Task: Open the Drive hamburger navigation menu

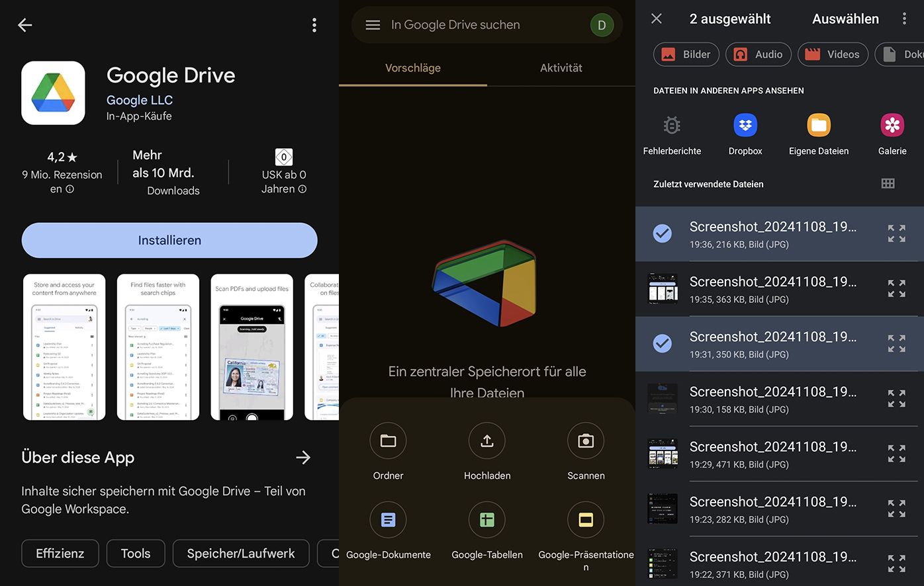Action: 373,25
